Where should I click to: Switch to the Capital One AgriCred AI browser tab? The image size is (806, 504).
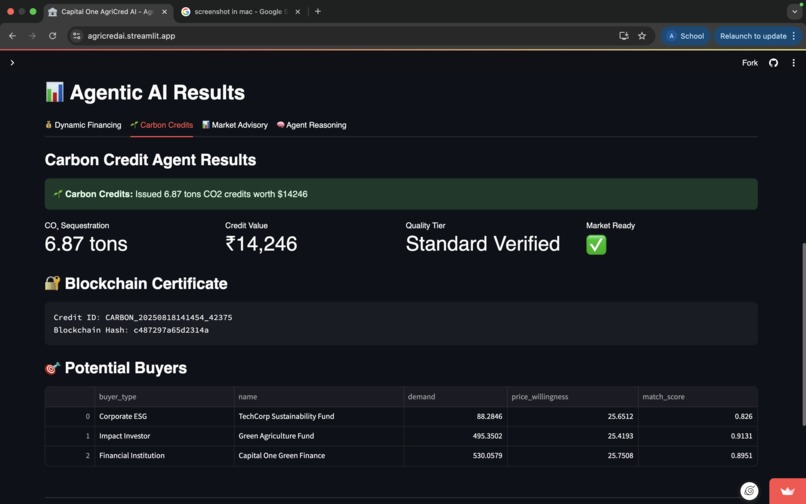coord(108,12)
